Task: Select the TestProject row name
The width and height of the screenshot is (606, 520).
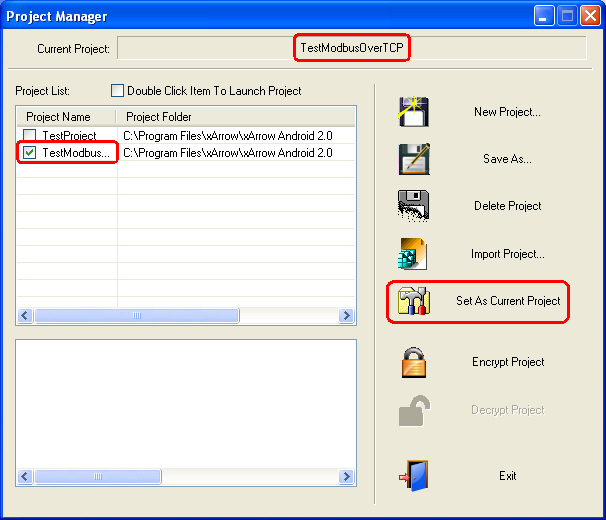Action: pos(69,136)
